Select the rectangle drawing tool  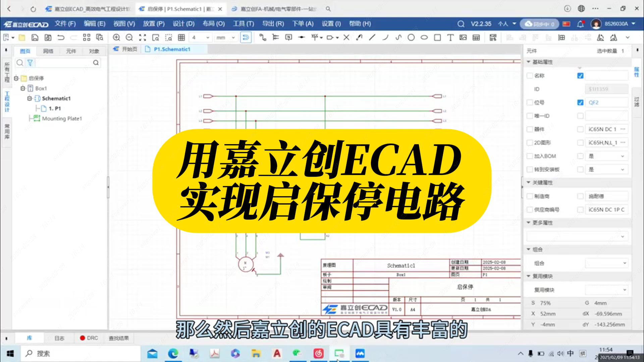(x=437, y=38)
